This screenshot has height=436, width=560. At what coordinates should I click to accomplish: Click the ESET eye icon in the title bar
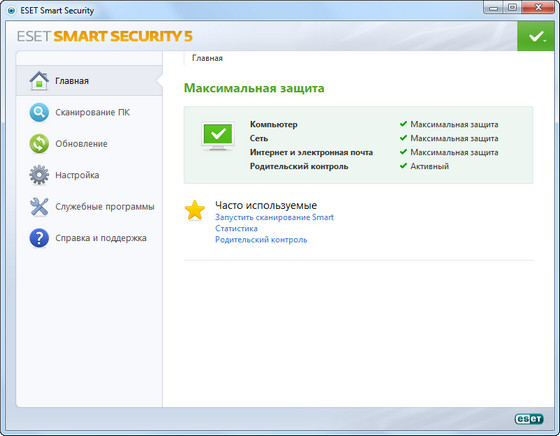tap(11, 11)
